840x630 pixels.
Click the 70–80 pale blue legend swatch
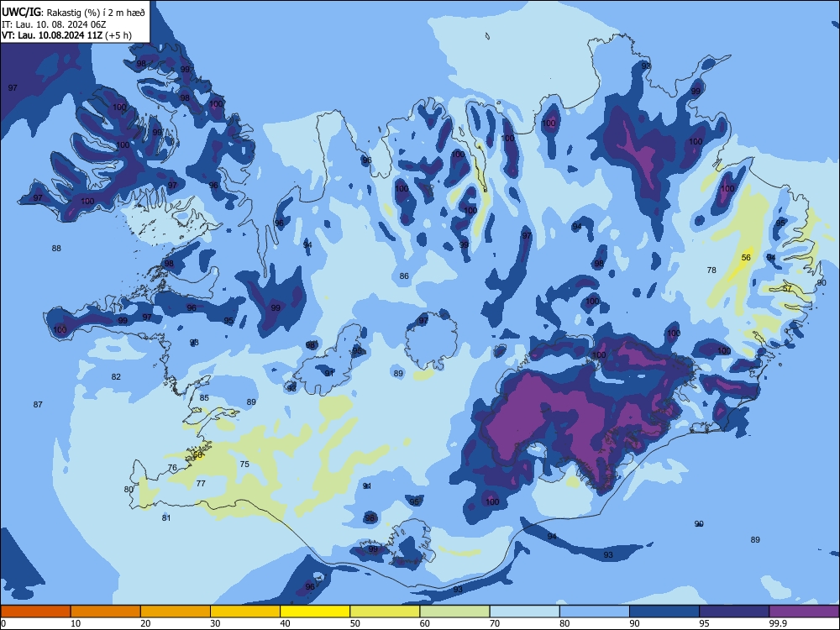(524, 612)
